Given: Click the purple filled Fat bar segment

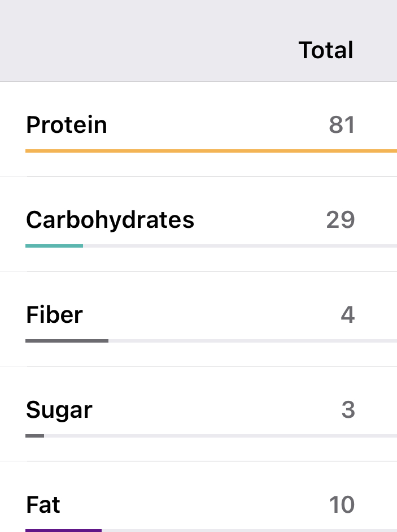Looking at the screenshot, I should tap(63, 530).
